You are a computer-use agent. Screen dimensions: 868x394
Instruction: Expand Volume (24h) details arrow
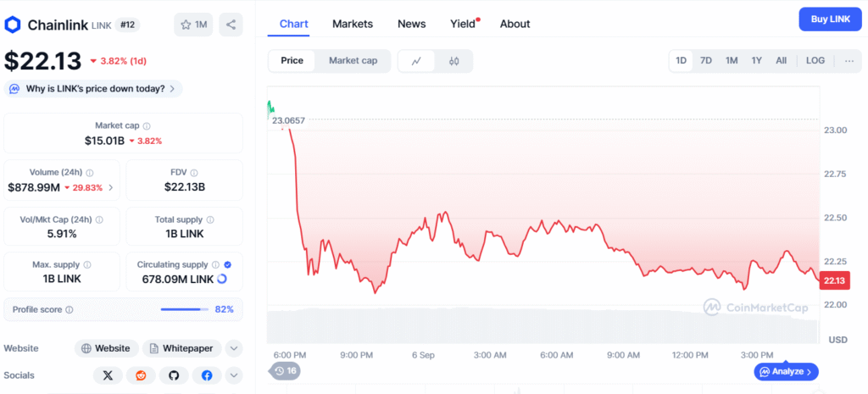pyautogui.click(x=111, y=187)
